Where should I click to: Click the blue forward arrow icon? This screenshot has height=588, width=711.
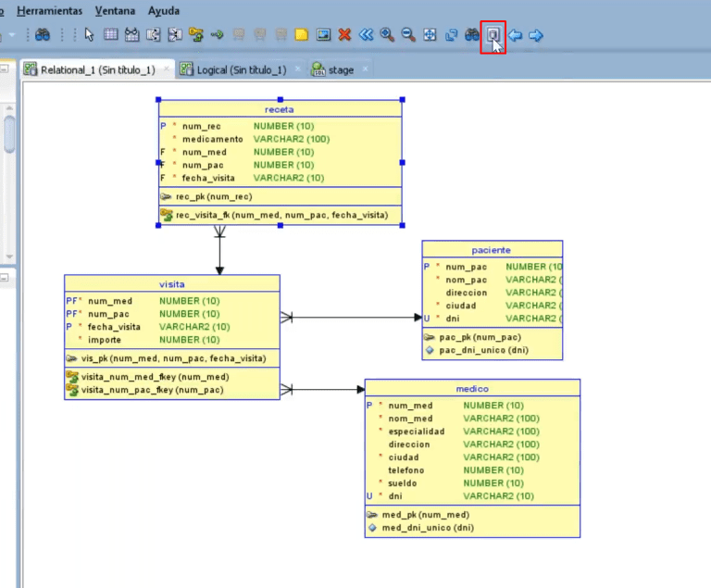click(536, 35)
